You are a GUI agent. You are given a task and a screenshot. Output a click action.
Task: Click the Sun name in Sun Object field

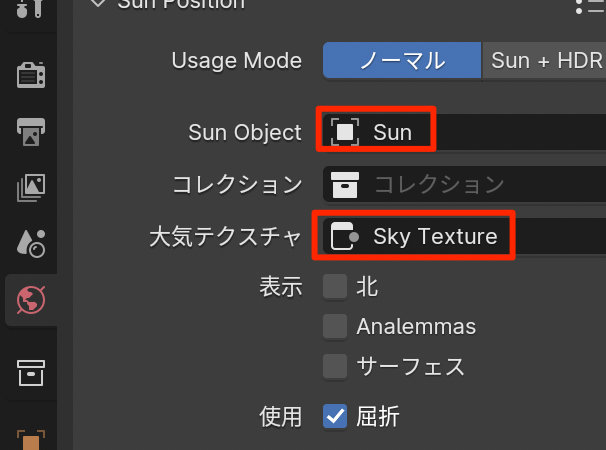coord(393,131)
